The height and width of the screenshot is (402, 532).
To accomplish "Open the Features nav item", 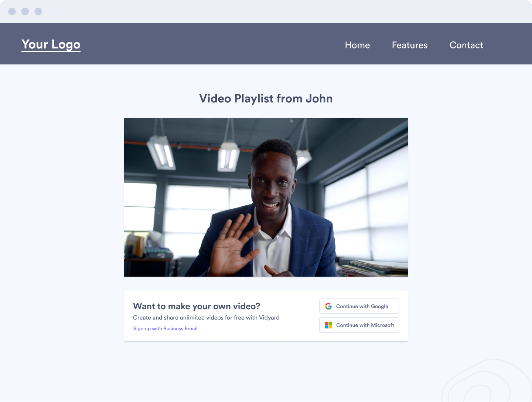I will 409,45.
